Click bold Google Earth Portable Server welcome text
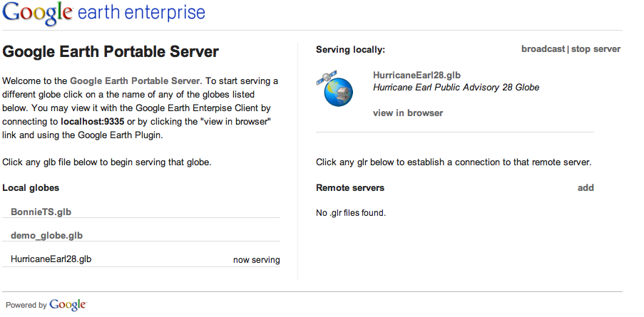Viewport: 644px width, 317px height. [x=135, y=80]
